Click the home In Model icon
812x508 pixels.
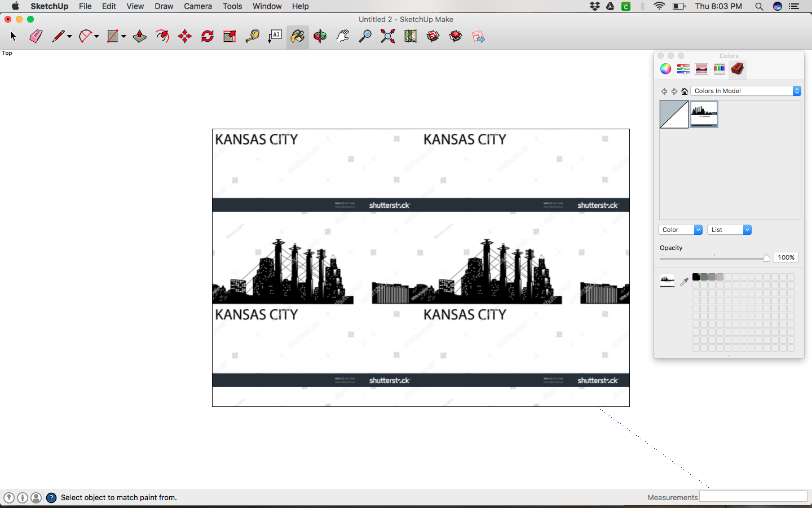(x=685, y=91)
